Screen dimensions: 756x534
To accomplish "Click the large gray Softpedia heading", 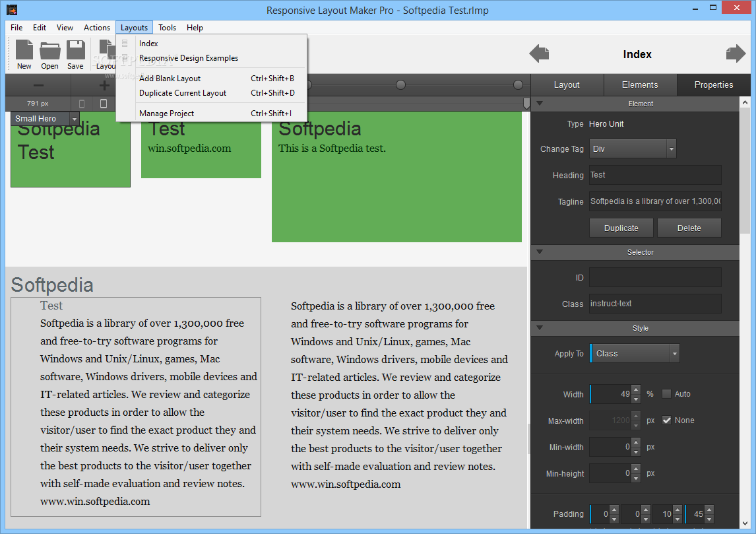I will [x=52, y=285].
